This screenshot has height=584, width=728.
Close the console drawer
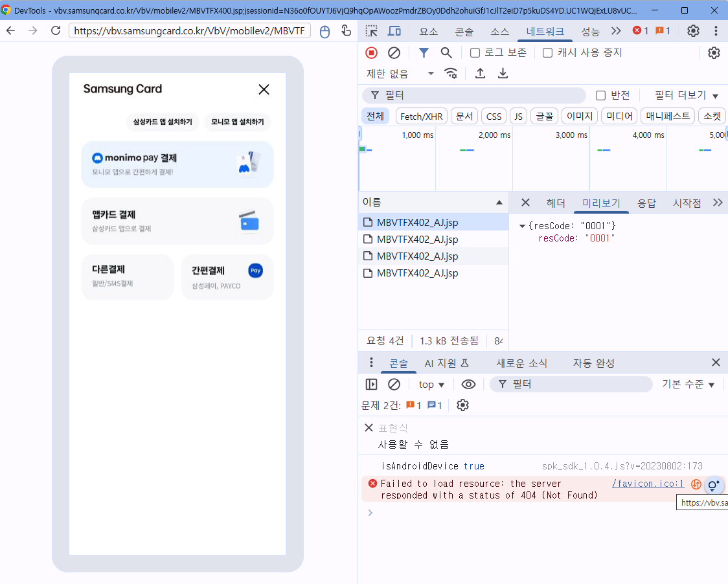716,362
